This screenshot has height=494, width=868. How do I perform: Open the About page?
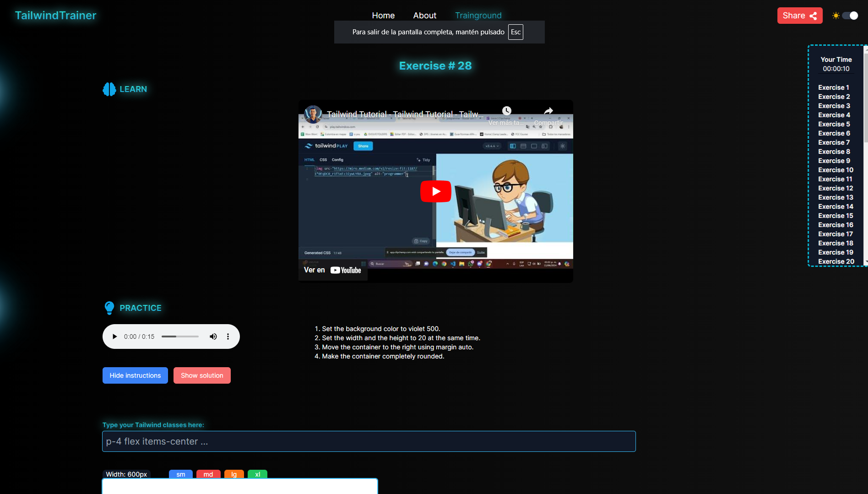[x=424, y=16]
